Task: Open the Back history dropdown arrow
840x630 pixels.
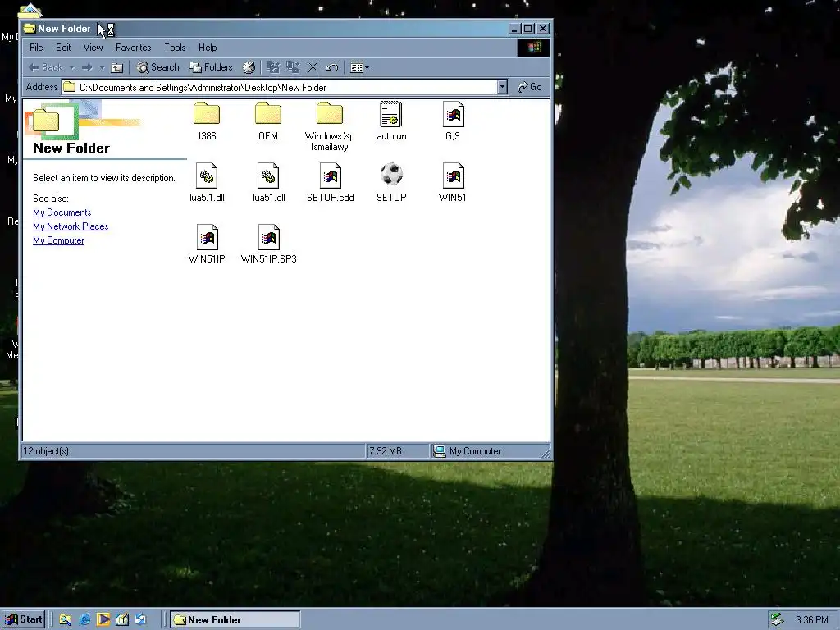Action: coord(72,67)
